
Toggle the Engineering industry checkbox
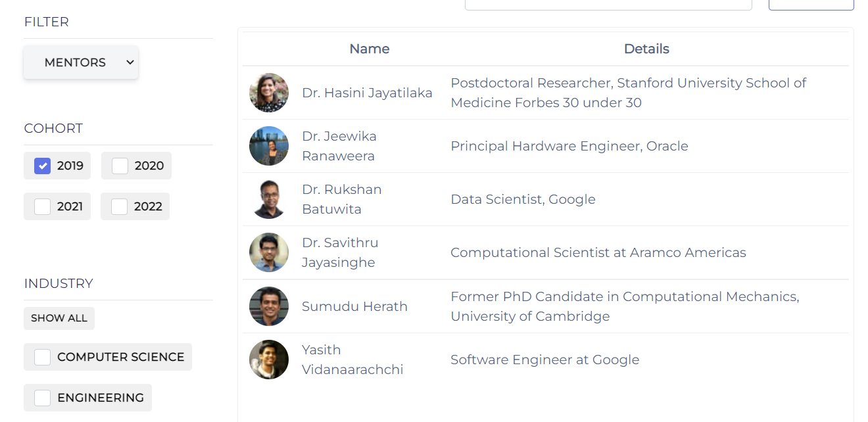tap(43, 398)
